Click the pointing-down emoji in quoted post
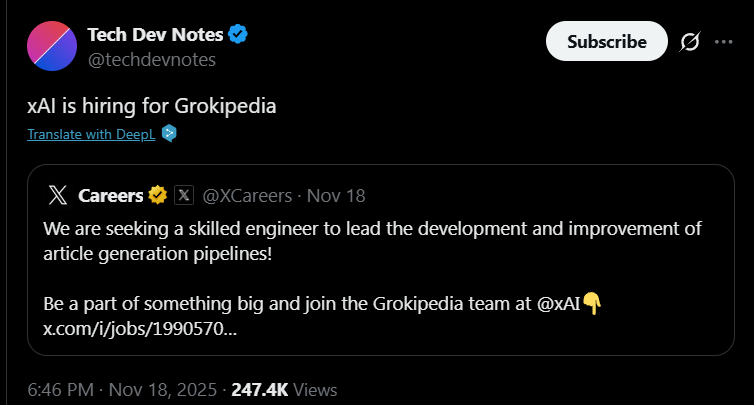The width and height of the screenshot is (754, 405). pyautogui.click(x=592, y=304)
